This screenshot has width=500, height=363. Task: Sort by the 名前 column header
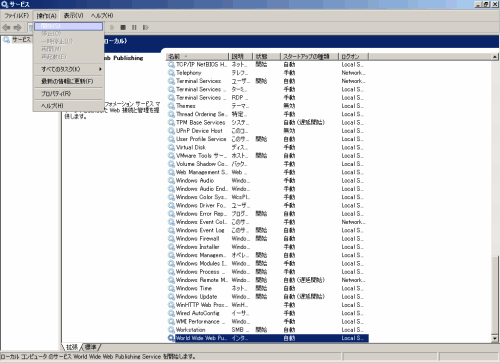point(197,57)
